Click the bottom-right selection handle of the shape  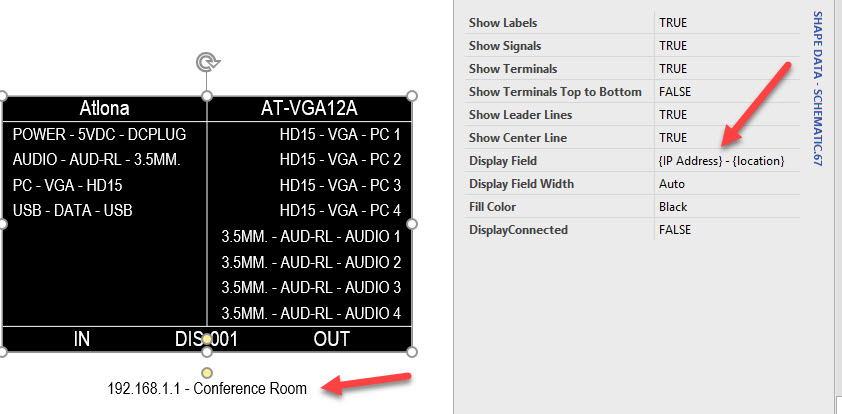click(412, 352)
